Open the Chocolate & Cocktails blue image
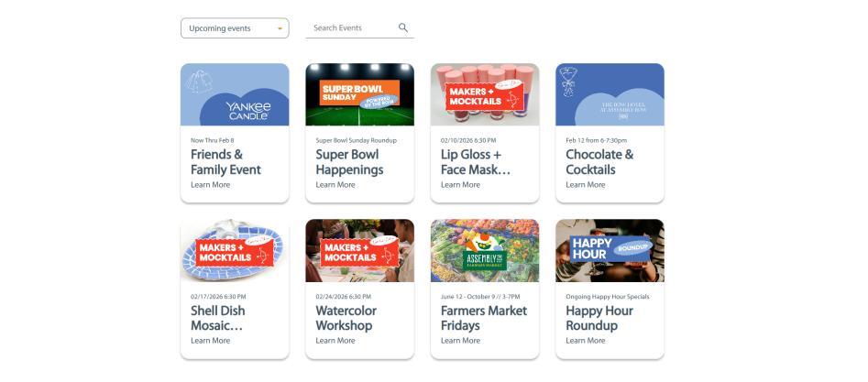868x382 pixels. [610, 94]
